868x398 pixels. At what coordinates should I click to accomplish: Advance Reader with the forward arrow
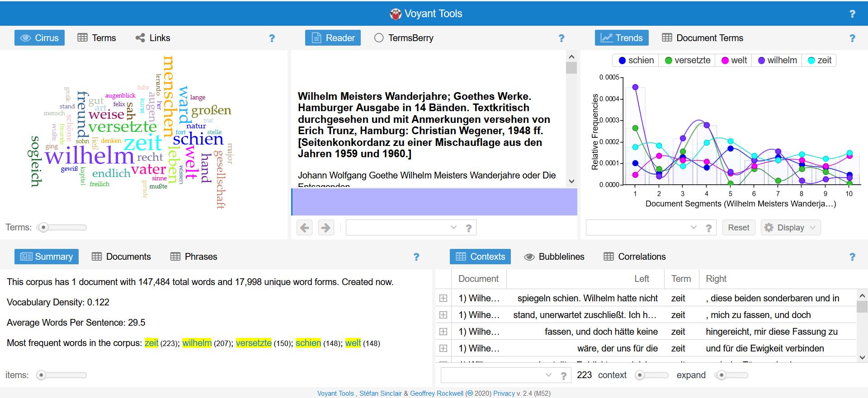pos(326,228)
